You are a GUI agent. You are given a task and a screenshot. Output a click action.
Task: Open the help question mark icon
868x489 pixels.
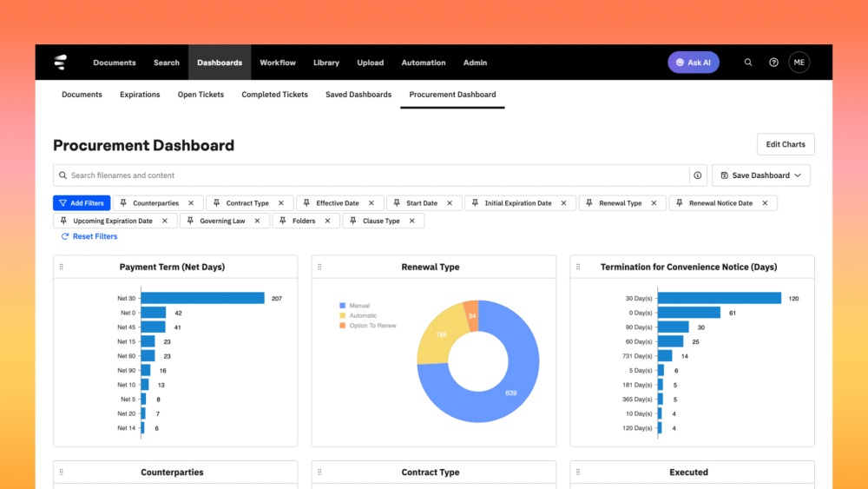(x=773, y=63)
